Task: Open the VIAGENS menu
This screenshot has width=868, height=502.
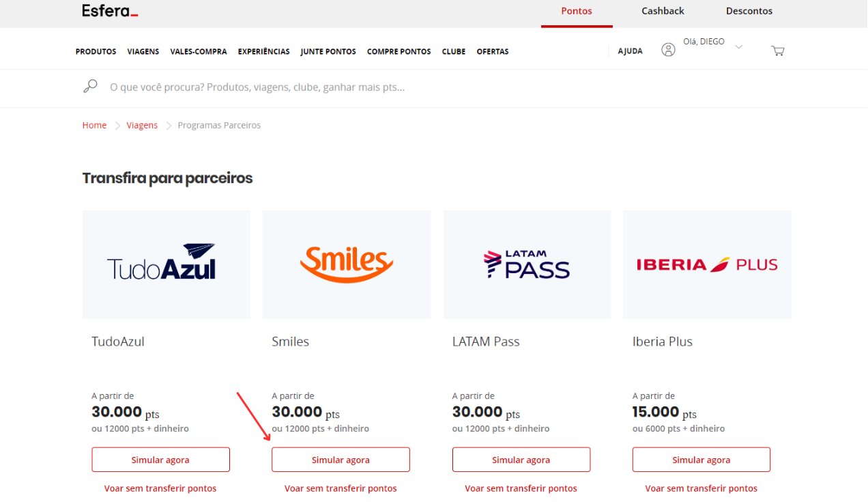Action: click(143, 51)
